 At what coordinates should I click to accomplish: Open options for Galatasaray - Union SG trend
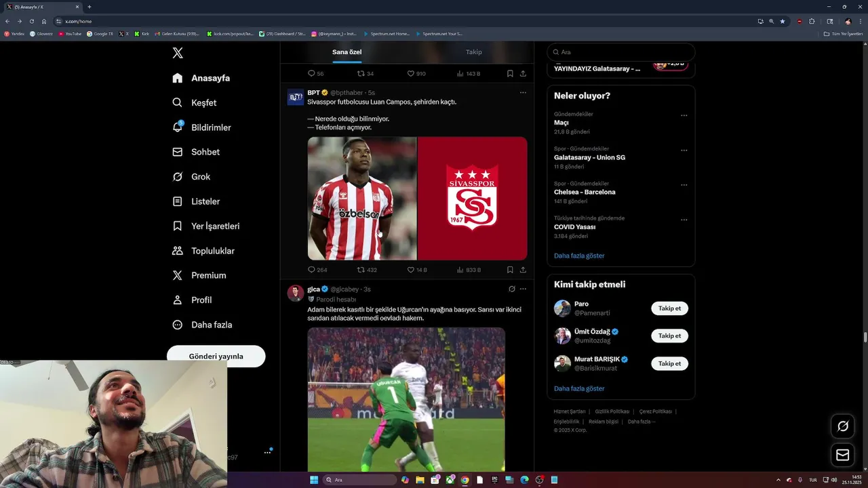tap(684, 150)
